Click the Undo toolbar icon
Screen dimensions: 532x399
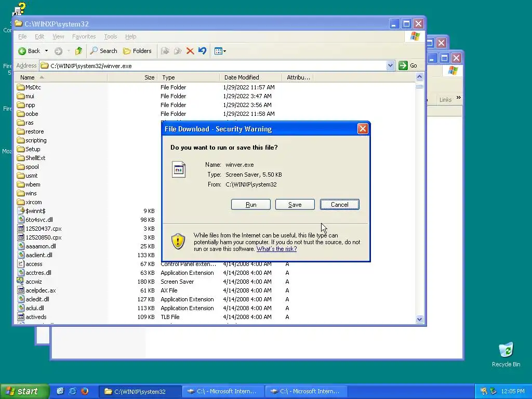pos(202,51)
